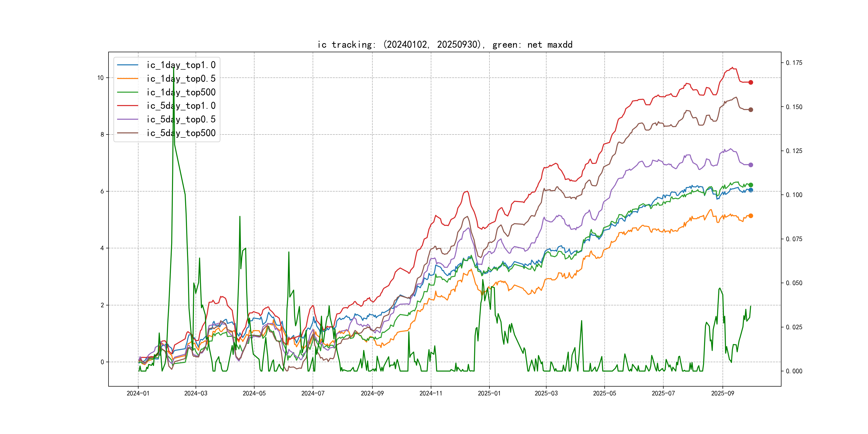Click the 2025-01 x-axis tick label
This screenshot has width=868, height=434.
pos(489,393)
